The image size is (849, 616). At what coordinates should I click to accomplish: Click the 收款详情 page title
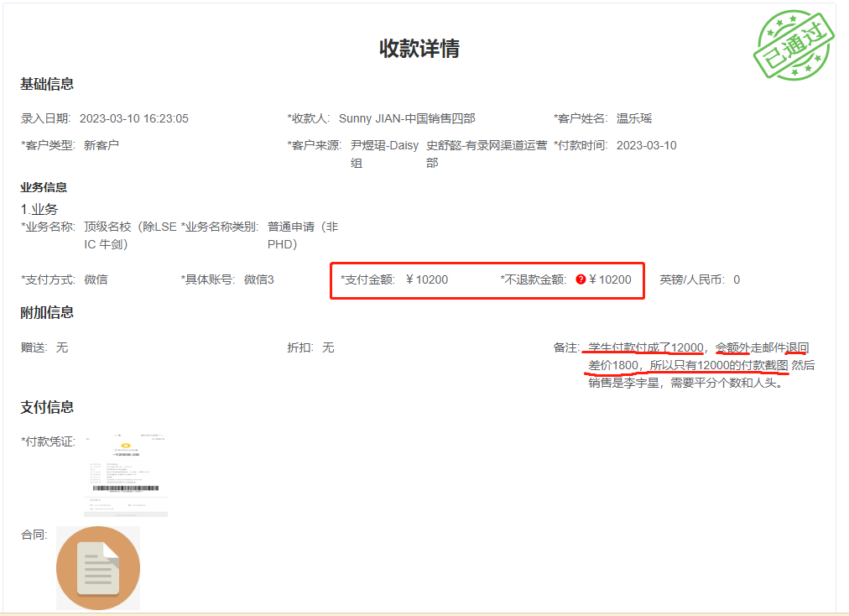pos(419,49)
